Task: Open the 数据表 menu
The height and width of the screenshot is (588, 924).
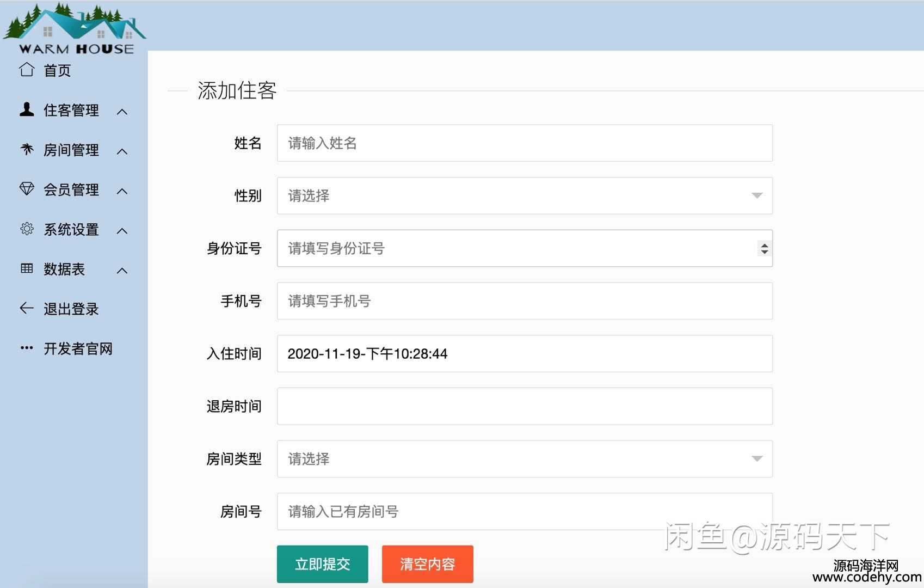Action: coord(64,269)
